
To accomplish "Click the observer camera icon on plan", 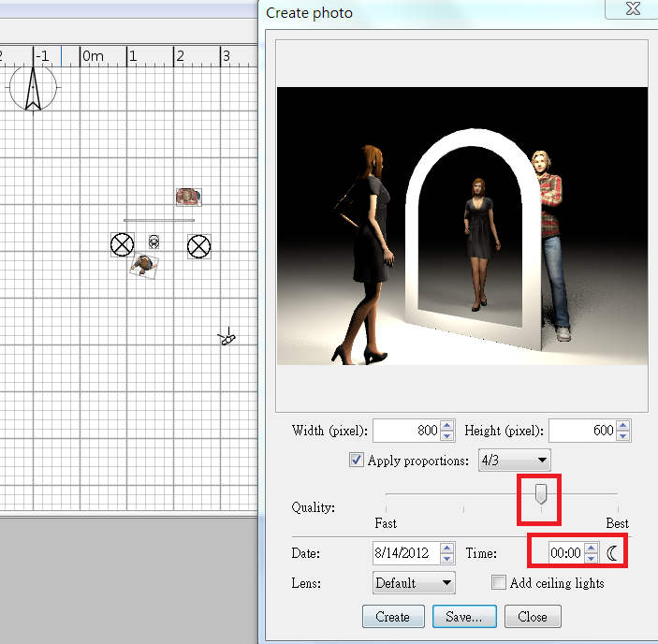I will [227, 337].
